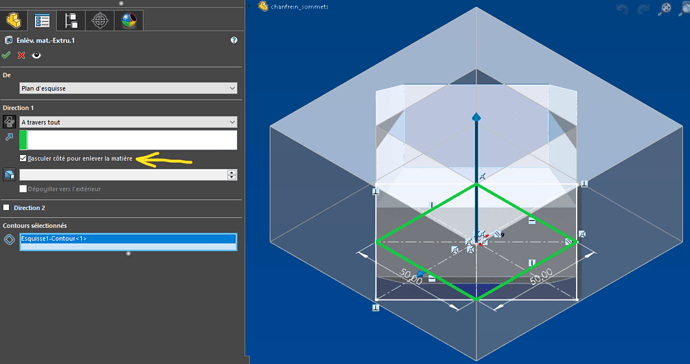The width and height of the screenshot is (690, 364).
Task: Uncheck Basculer côté pour enlever la matière
Action: pyautogui.click(x=23, y=158)
